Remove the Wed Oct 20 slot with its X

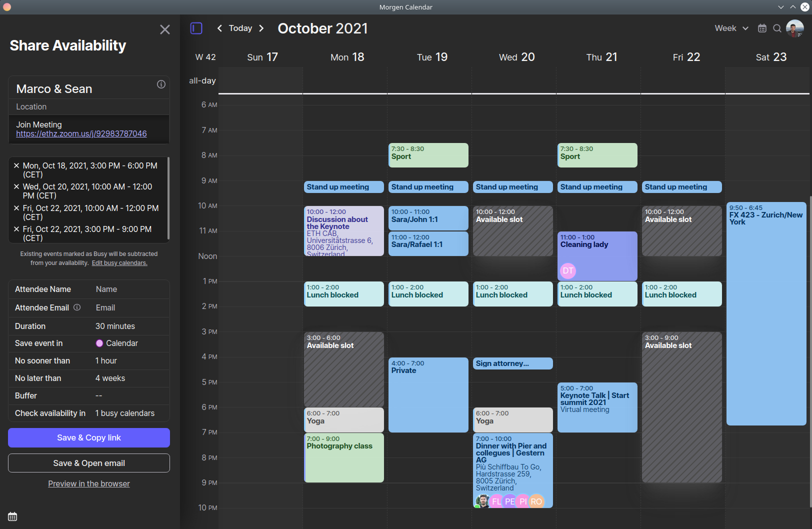click(16, 186)
